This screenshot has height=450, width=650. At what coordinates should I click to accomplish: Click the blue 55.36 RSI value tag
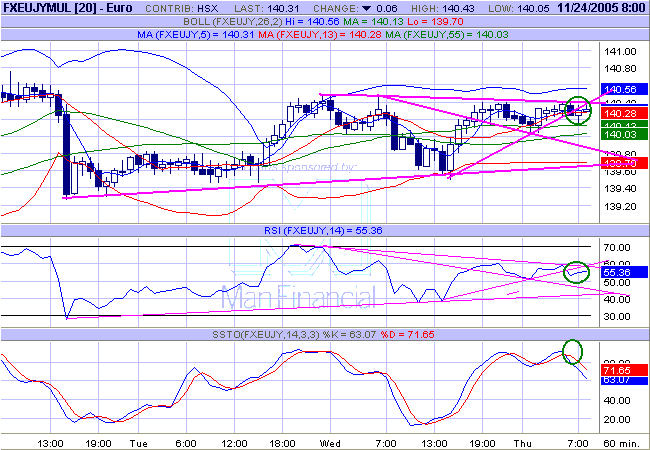624,272
